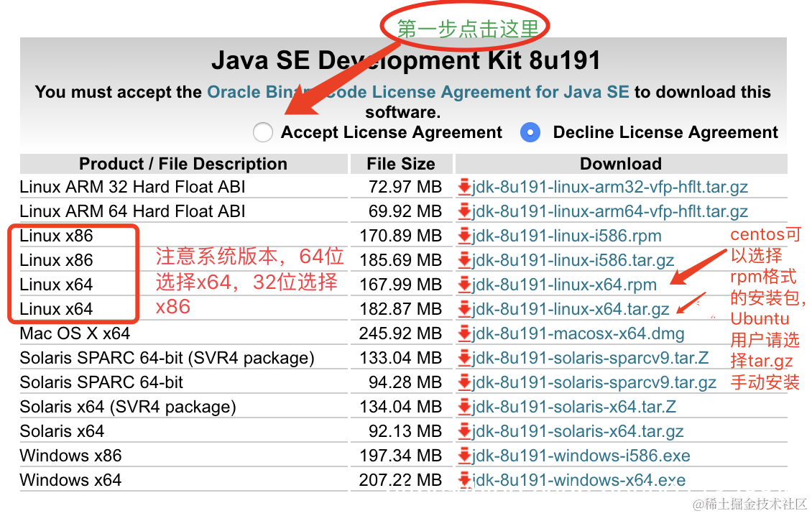The width and height of the screenshot is (812, 516).
Task: Click the Download column header
Action: (x=621, y=164)
